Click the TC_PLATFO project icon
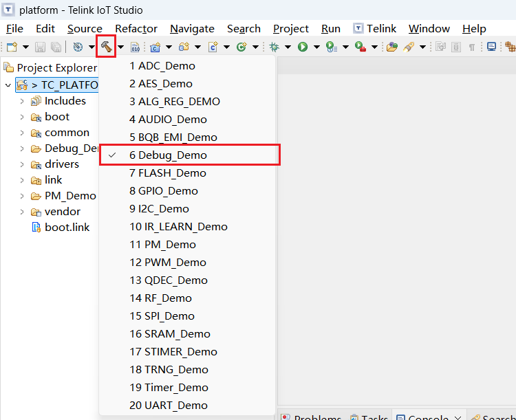This screenshot has height=420, width=516. [x=22, y=85]
